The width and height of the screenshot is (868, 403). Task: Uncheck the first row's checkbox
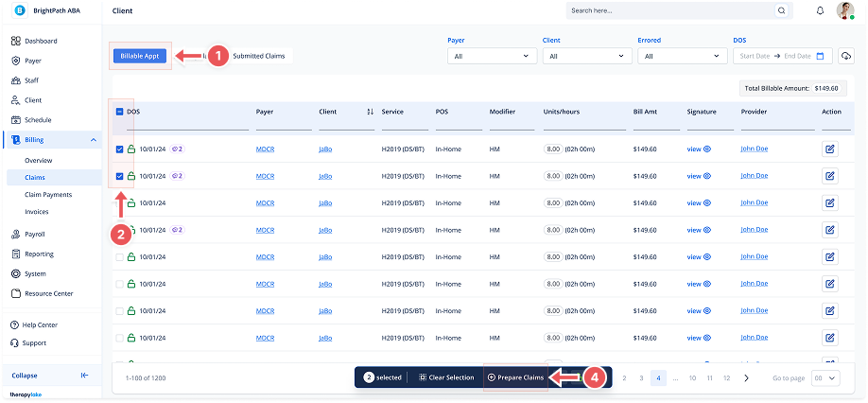(119, 149)
